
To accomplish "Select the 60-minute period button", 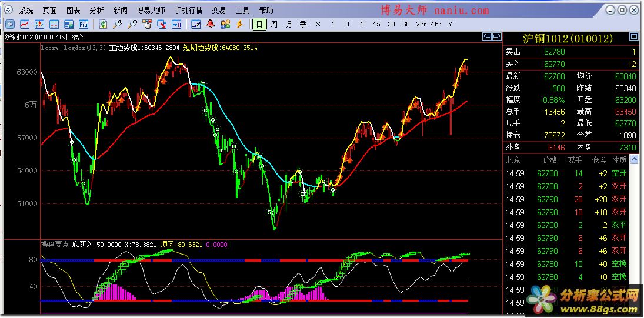I will tap(406, 24).
